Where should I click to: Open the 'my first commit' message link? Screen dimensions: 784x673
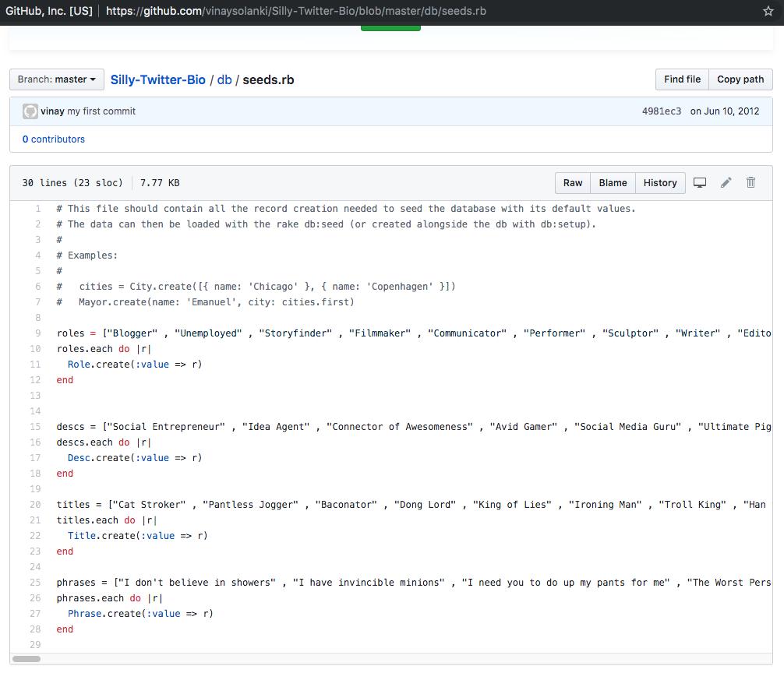click(x=101, y=111)
